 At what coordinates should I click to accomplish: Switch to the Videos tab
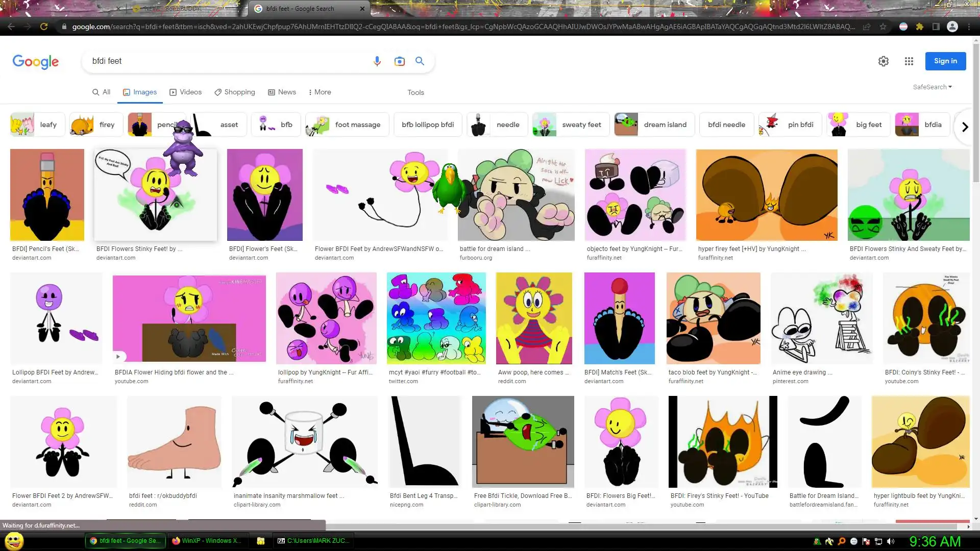(185, 92)
